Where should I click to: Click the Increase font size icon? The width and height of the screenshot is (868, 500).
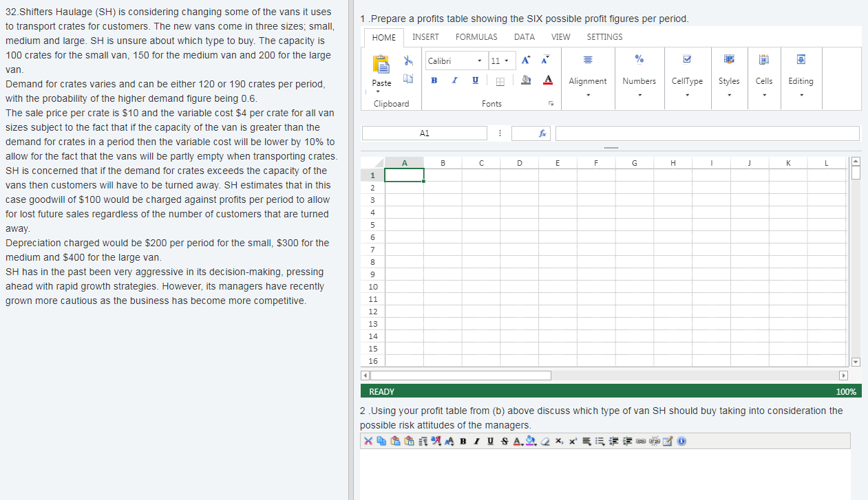tap(526, 61)
